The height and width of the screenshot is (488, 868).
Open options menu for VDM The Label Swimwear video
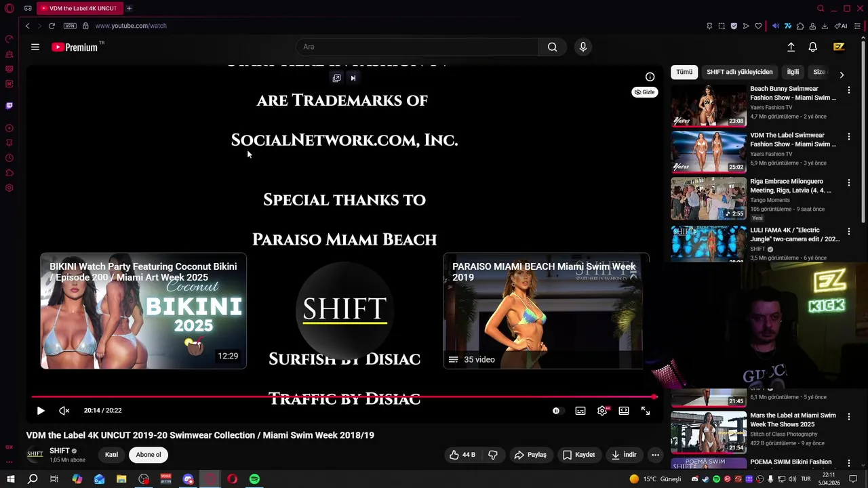(x=848, y=136)
